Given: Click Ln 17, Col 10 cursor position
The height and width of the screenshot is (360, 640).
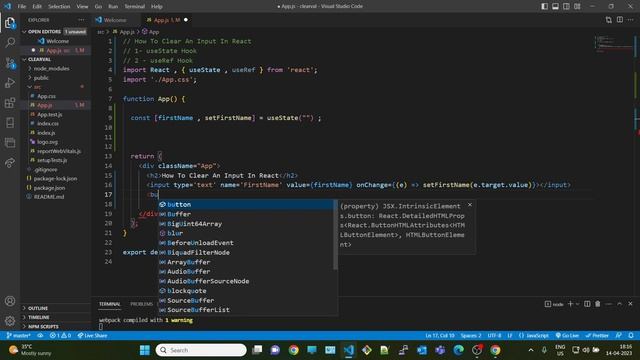Looking at the screenshot, I should click(x=440, y=336).
